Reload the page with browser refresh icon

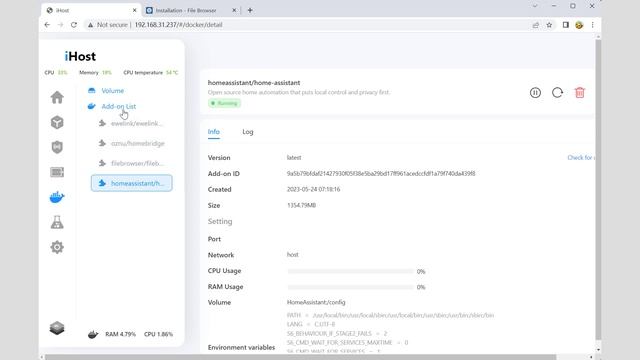[x=74, y=25]
